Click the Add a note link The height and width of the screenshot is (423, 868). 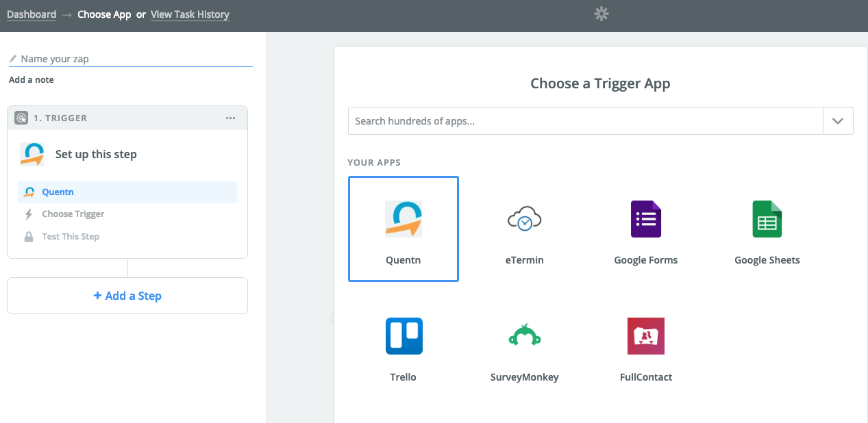tap(32, 80)
